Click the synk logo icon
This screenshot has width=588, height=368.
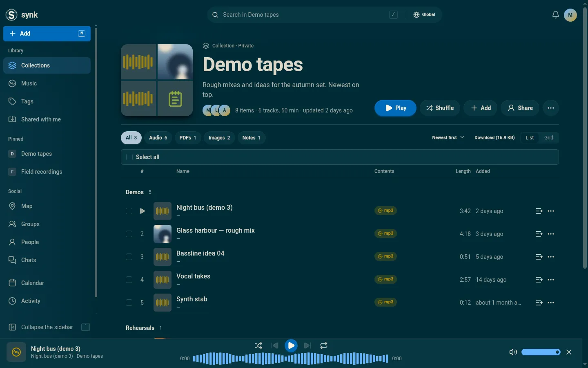(11, 15)
